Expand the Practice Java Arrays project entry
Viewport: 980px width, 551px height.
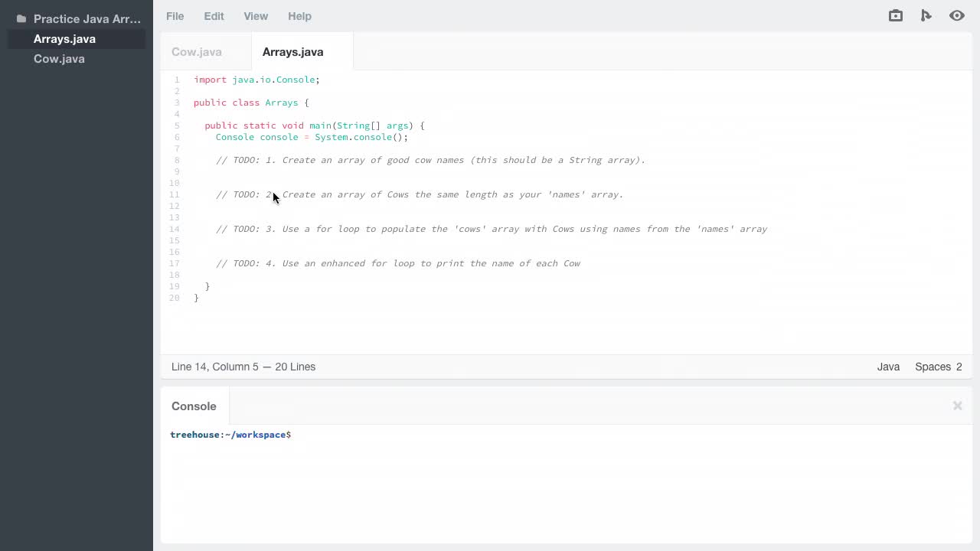(x=87, y=18)
